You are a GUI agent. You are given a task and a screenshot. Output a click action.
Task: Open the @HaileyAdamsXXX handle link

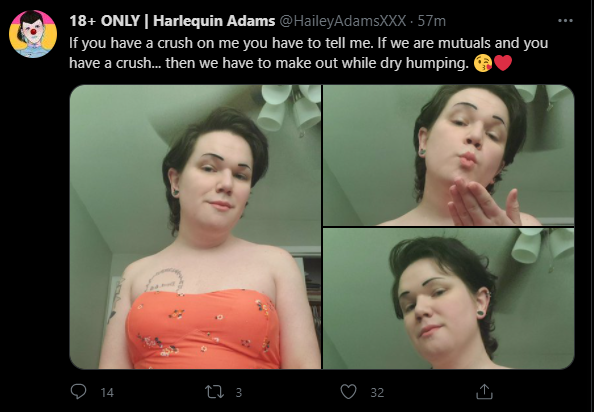[x=343, y=21]
